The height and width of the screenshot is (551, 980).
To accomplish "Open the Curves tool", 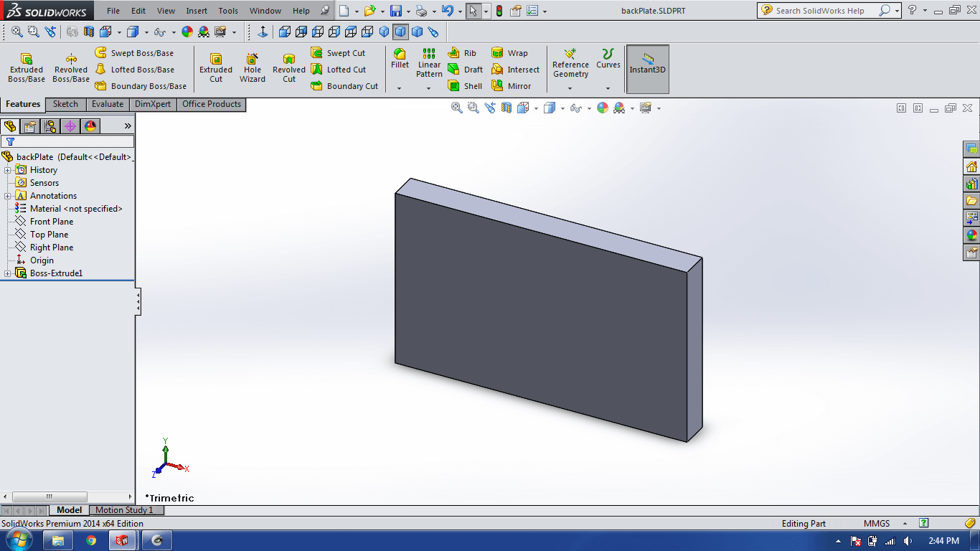I will tap(608, 59).
